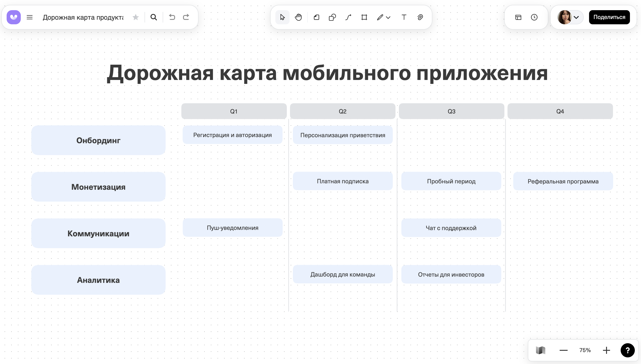Open the help question mark button
Image resolution: width=641 pixels, height=364 pixels.
(628, 350)
